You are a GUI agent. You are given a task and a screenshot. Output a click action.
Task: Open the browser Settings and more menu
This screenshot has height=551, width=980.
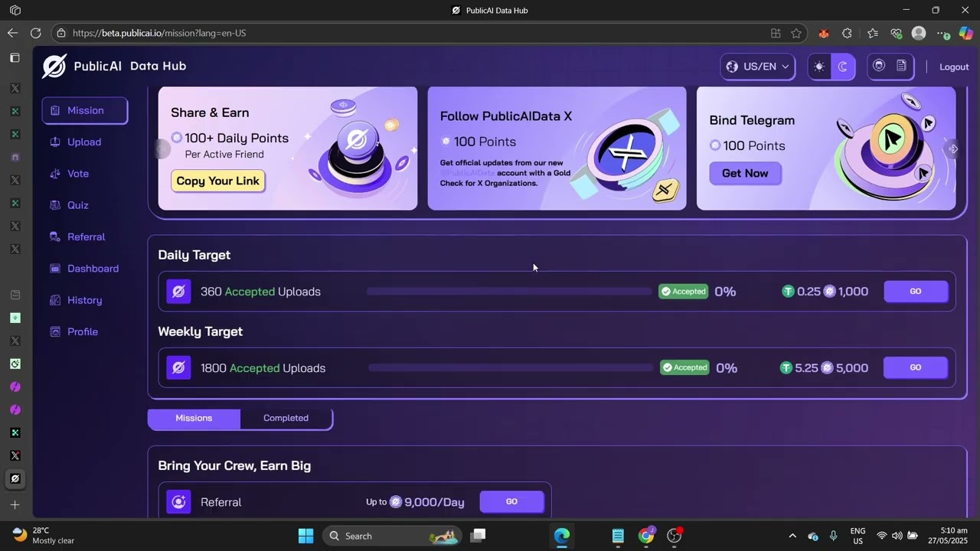tap(943, 33)
